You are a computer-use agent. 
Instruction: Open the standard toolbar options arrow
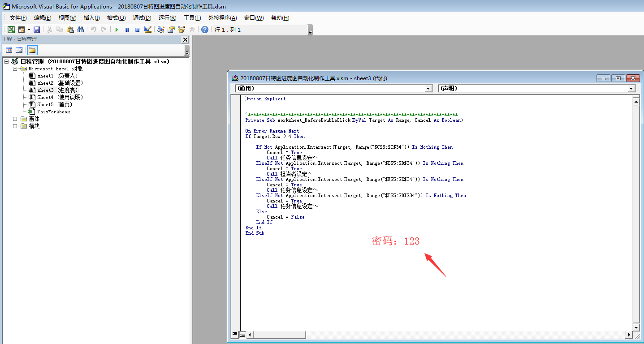click(310, 30)
